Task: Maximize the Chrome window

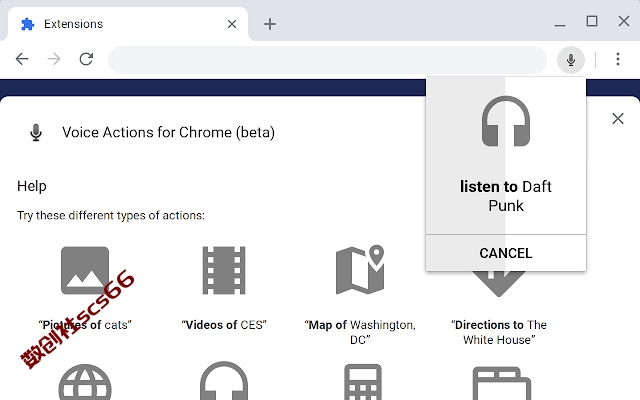Action: click(x=592, y=21)
